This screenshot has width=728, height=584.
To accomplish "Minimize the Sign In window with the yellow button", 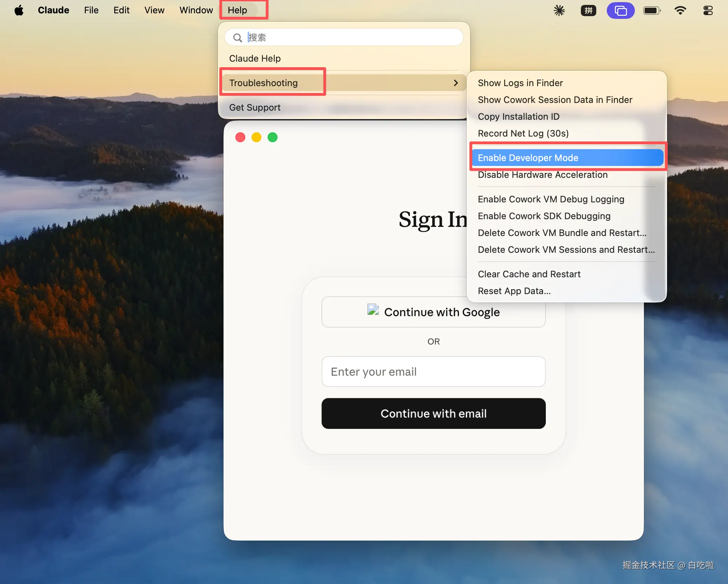I will (x=256, y=137).
